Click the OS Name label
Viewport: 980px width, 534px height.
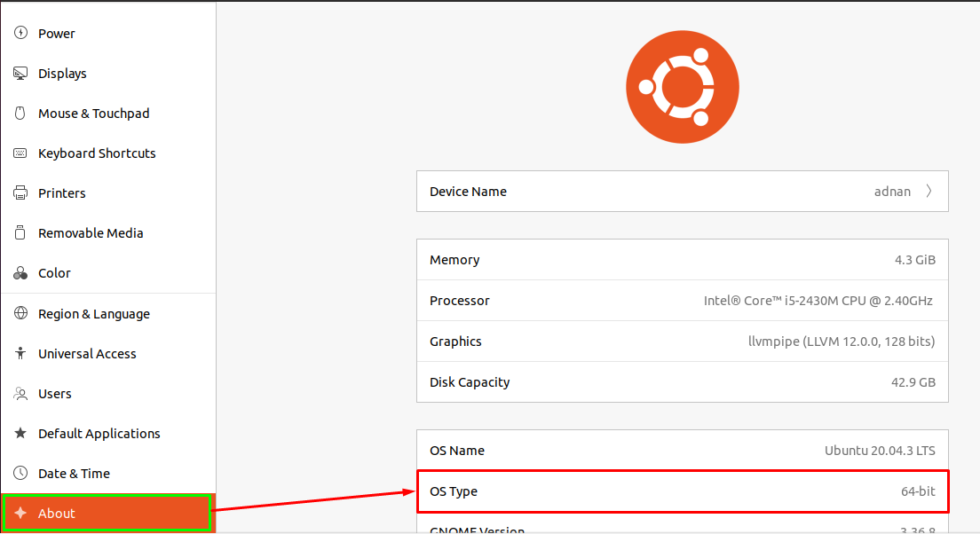(x=457, y=451)
